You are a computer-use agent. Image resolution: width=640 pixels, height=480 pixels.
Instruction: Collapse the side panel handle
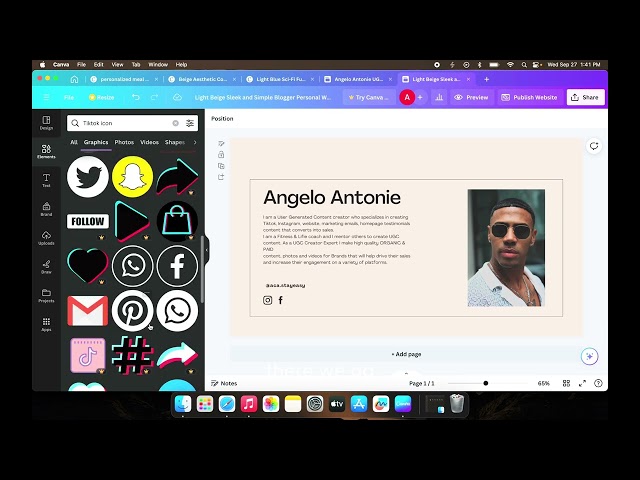[x=207, y=250]
